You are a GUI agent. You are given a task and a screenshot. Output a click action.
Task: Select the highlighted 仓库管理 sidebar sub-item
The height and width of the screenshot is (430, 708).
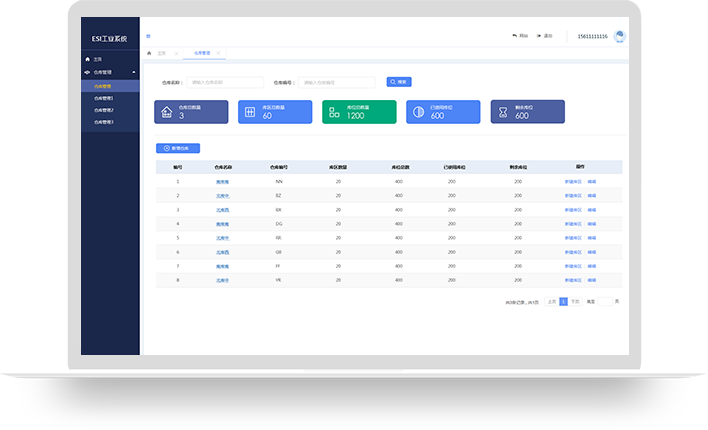click(110, 86)
